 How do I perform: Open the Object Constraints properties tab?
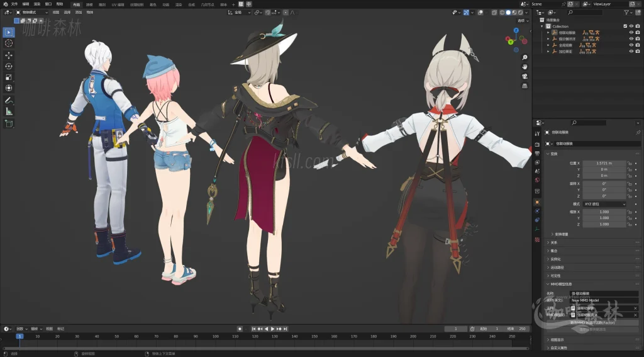click(537, 220)
